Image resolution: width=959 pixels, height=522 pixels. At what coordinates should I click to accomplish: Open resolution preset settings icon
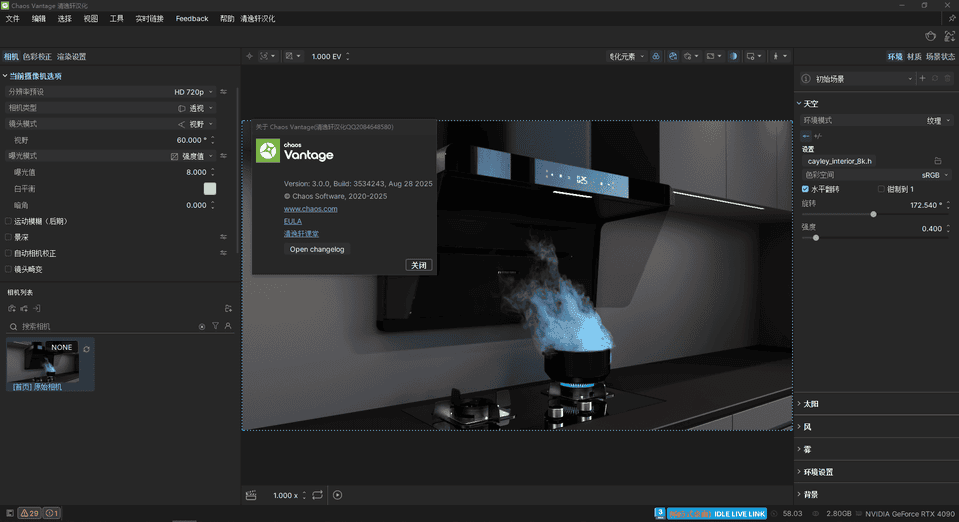(x=223, y=92)
